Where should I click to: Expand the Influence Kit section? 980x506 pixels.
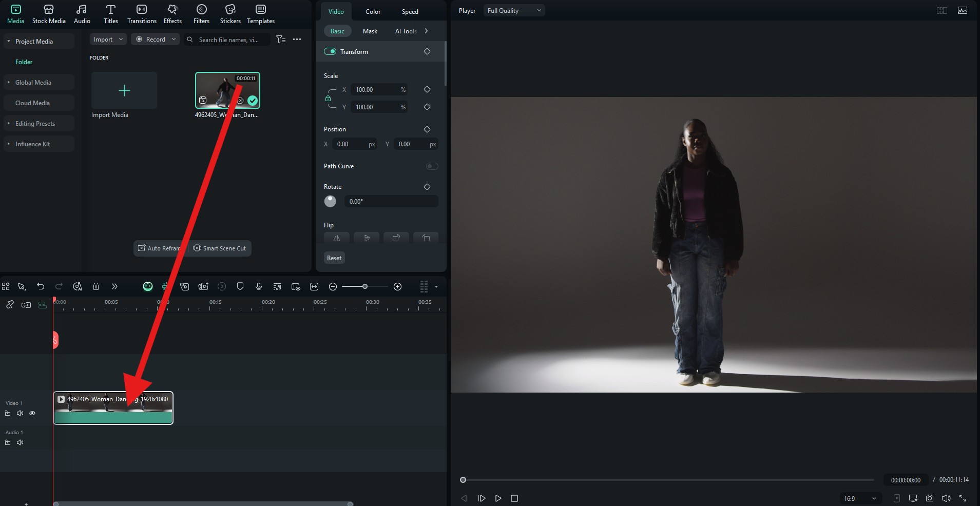[9, 144]
